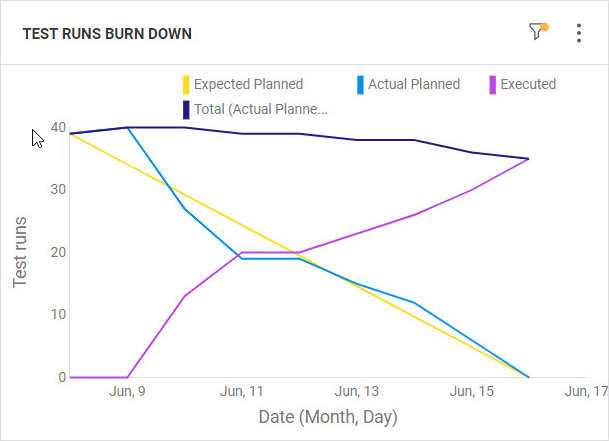Image resolution: width=609 pixels, height=441 pixels.
Task: Open the widget's three-dot options menu
Action: pos(579,33)
